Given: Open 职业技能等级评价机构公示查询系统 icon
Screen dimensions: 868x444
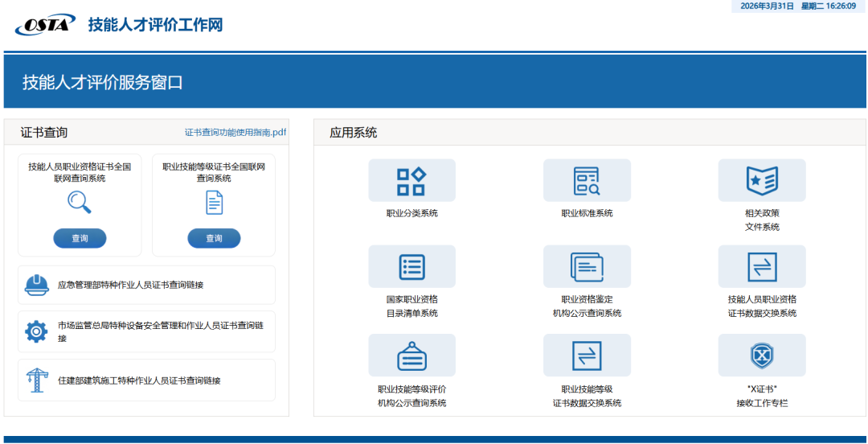Looking at the screenshot, I should coord(411,356).
